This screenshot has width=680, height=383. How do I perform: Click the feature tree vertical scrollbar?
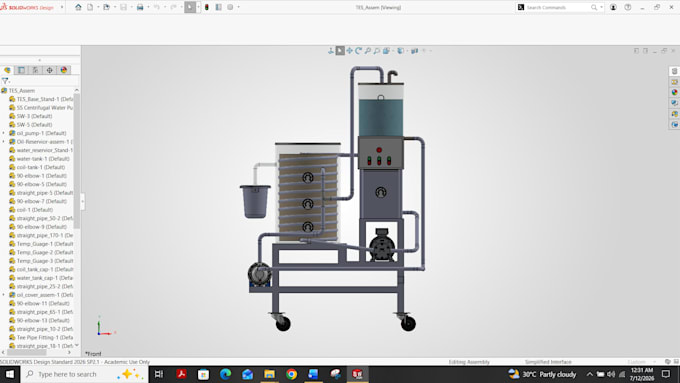coord(77,160)
